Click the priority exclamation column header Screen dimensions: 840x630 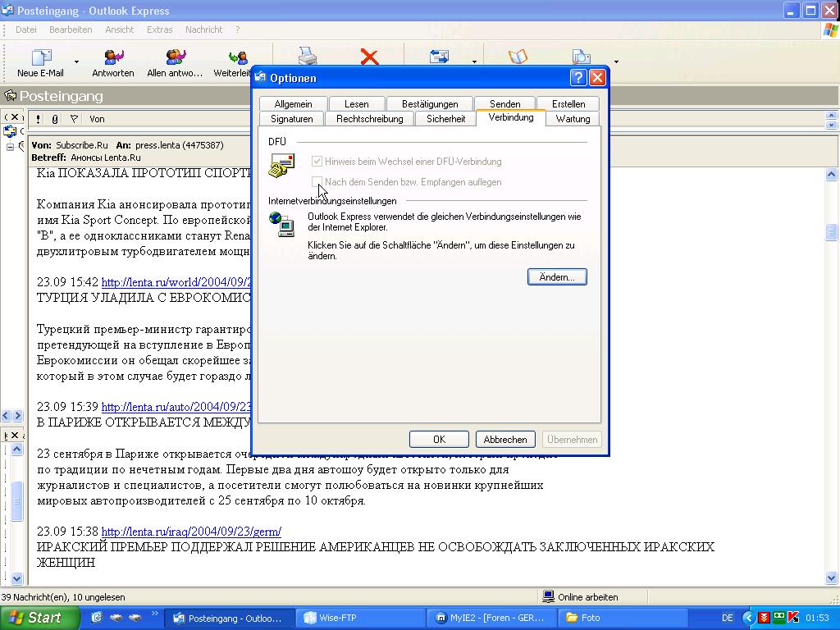[x=38, y=119]
